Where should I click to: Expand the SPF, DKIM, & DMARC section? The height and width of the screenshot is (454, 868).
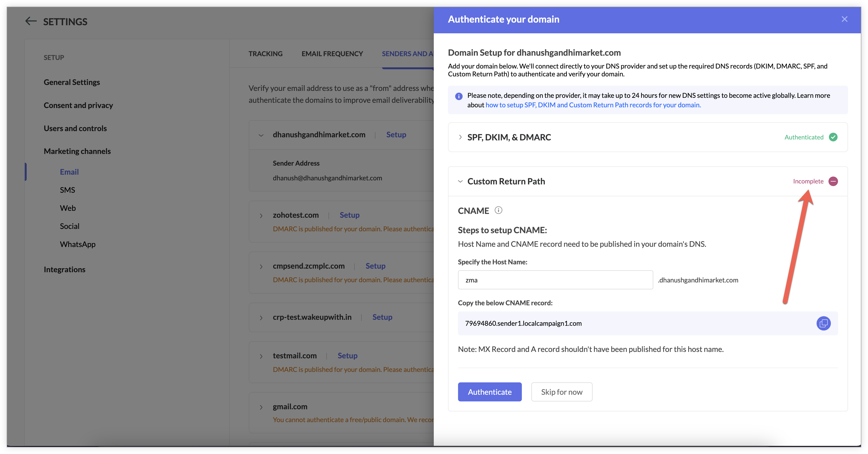(460, 137)
